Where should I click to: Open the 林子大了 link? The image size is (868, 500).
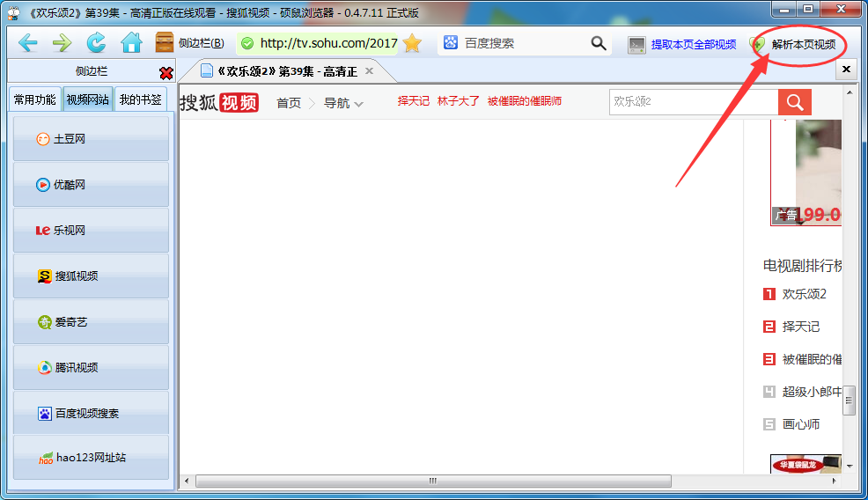click(458, 100)
